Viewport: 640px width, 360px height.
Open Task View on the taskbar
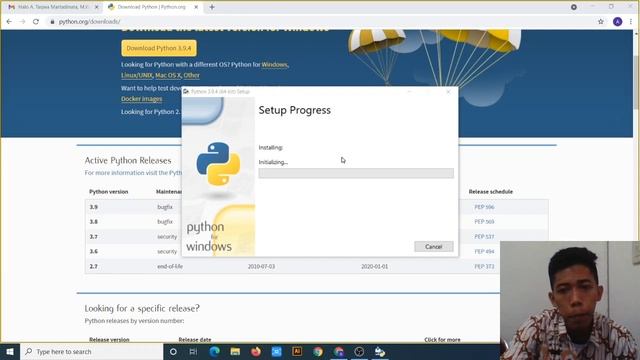pos(193,351)
